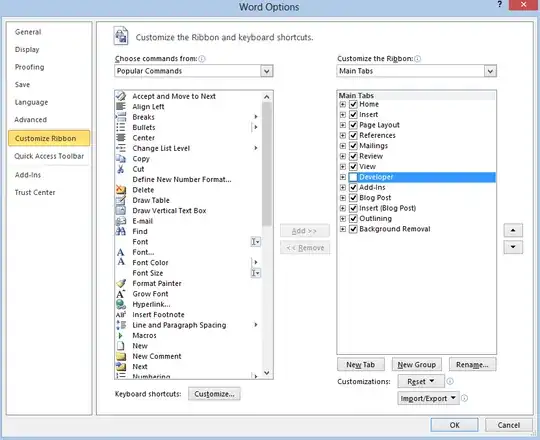Screen dimensions: 540x440
Task: Select the Next command icon
Action: pos(121,366)
